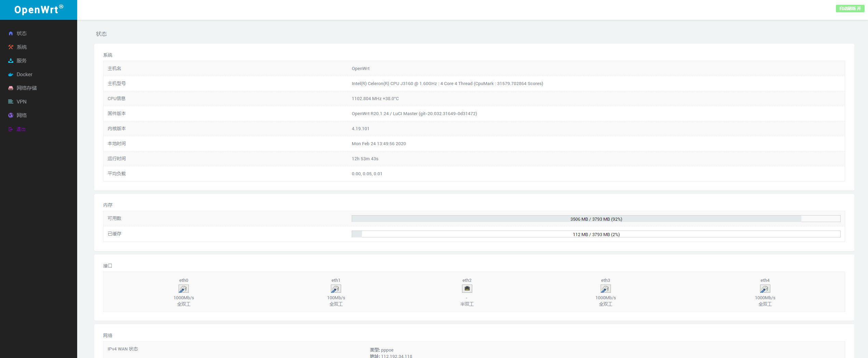This screenshot has height=358, width=868.
Task: Click the eth0 interface label
Action: 184,280
